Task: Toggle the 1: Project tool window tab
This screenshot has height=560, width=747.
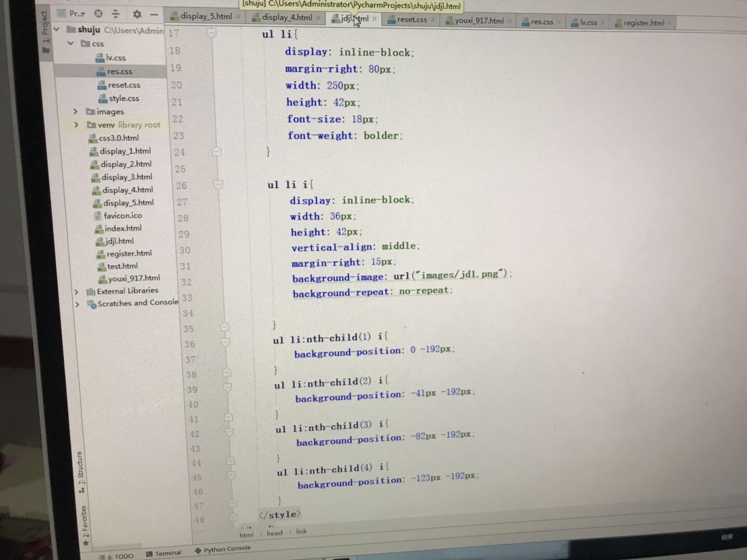Action: (x=46, y=31)
